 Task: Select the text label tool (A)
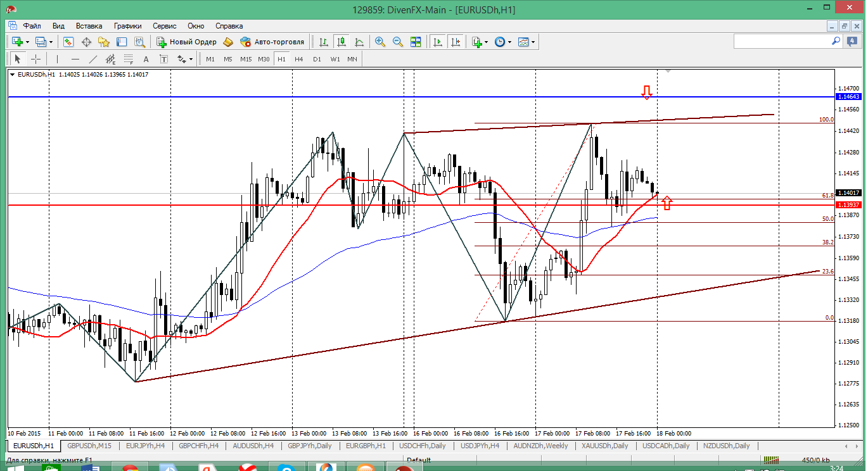coord(146,60)
